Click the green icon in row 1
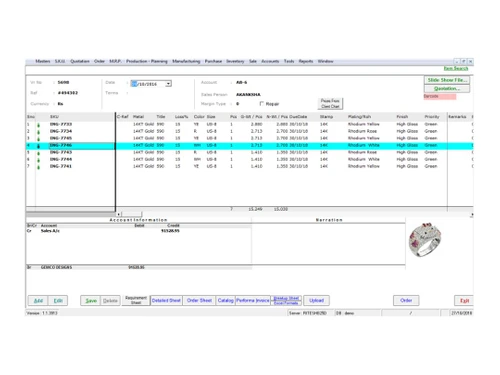 [38, 125]
